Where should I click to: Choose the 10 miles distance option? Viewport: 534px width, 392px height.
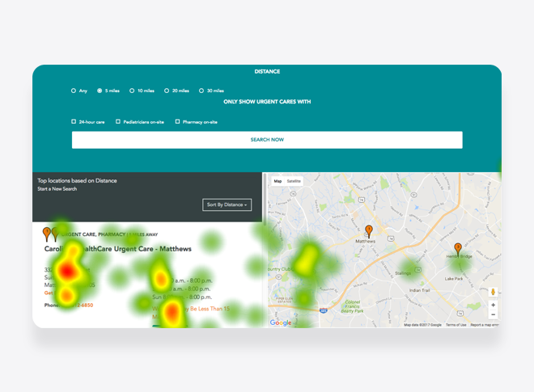[x=132, y=91]
